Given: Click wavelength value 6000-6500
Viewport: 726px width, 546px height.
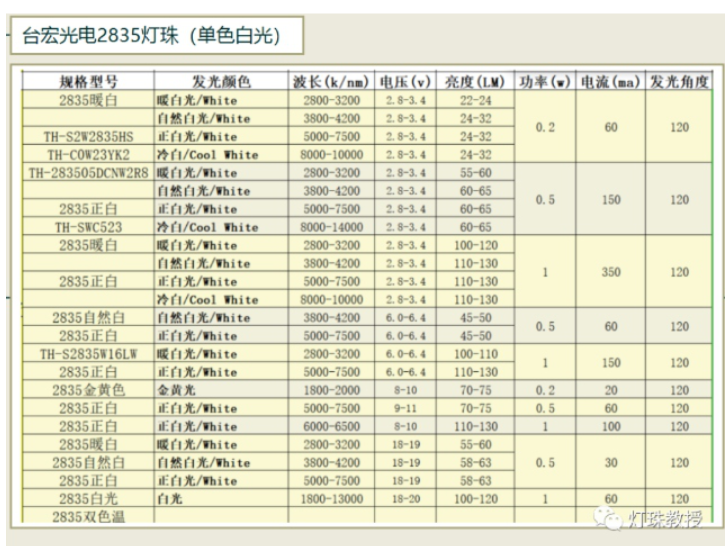Looking at the screenshot, I should (x=332, y=427).
